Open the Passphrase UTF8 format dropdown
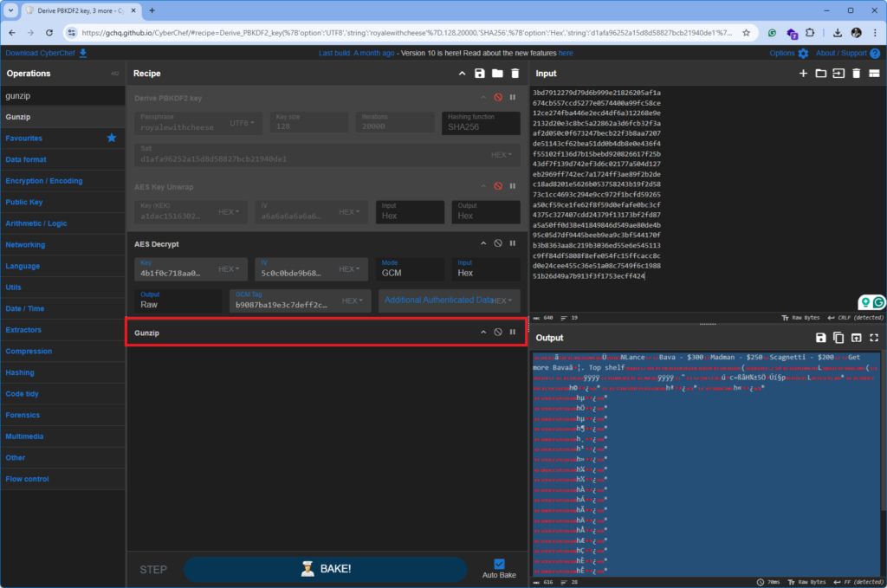 (243, 123)
